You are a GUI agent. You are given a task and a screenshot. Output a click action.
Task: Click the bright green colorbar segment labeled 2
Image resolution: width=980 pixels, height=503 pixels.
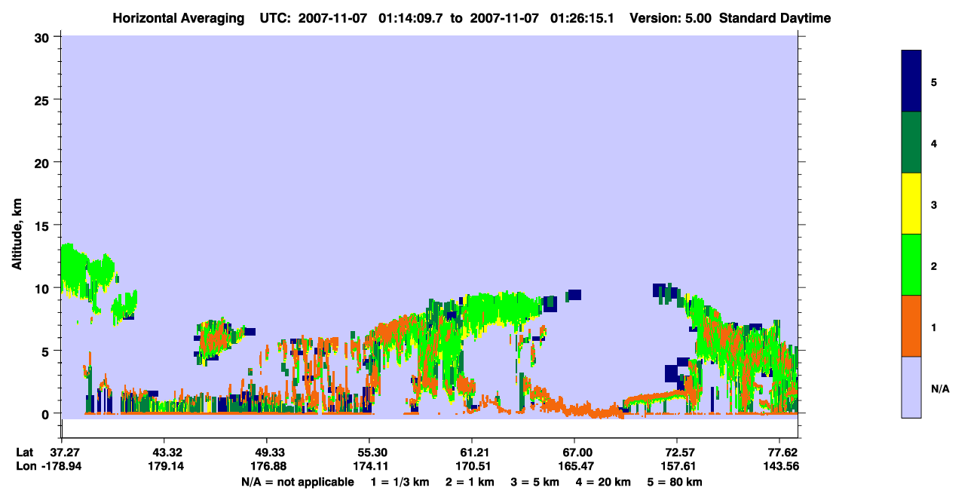tap(911, 265)
